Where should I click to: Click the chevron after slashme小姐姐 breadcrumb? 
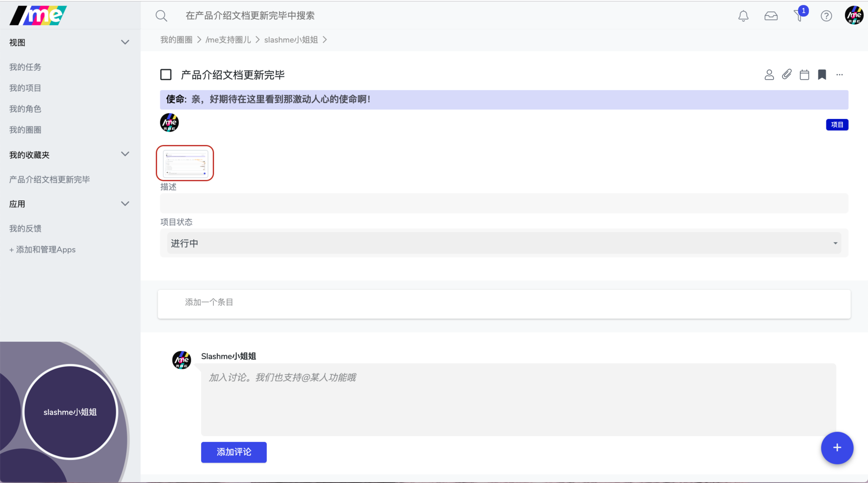pos(325,40)
